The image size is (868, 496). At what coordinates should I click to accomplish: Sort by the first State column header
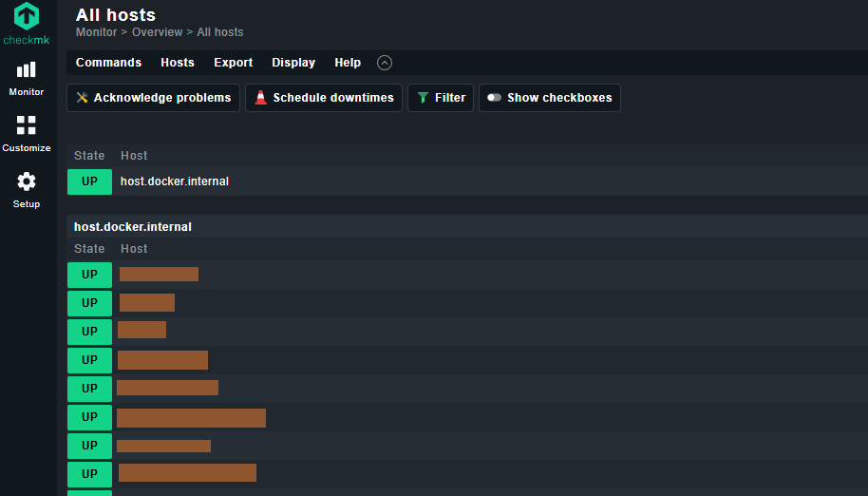click(89, 156)
